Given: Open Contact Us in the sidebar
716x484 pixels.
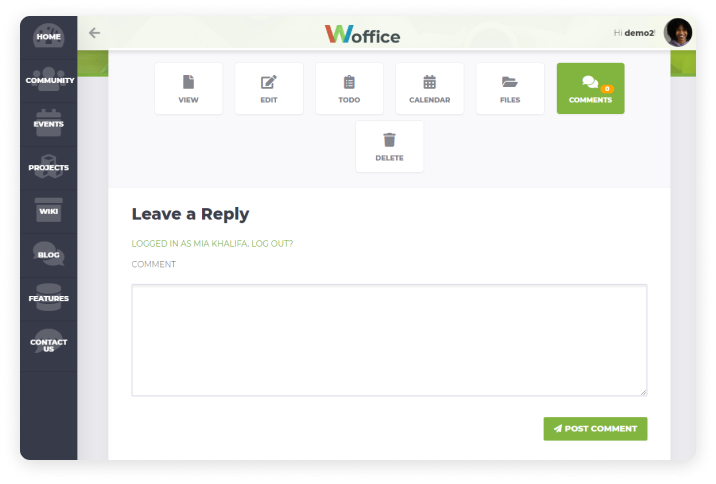Looking at the screenshot, I should point(48,345).
